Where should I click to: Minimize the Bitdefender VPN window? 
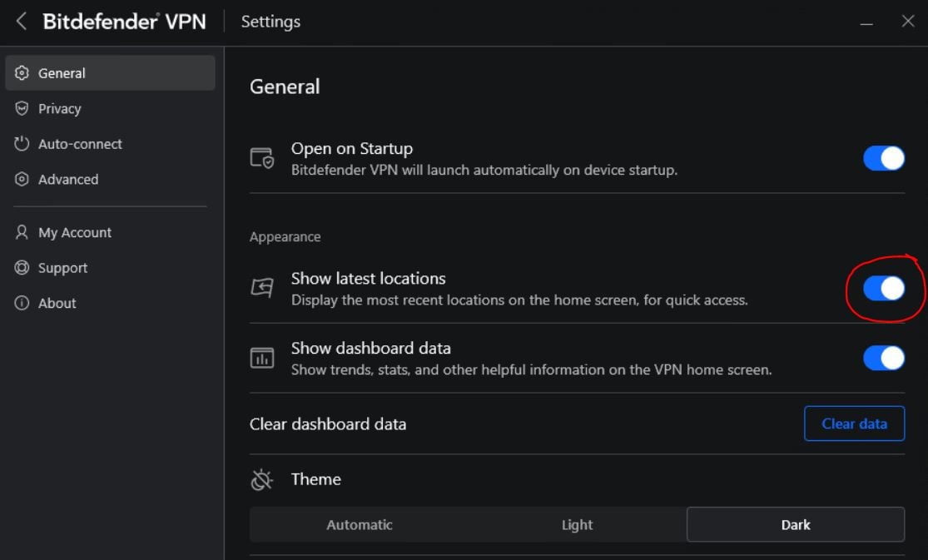click(x=866, y=22)
